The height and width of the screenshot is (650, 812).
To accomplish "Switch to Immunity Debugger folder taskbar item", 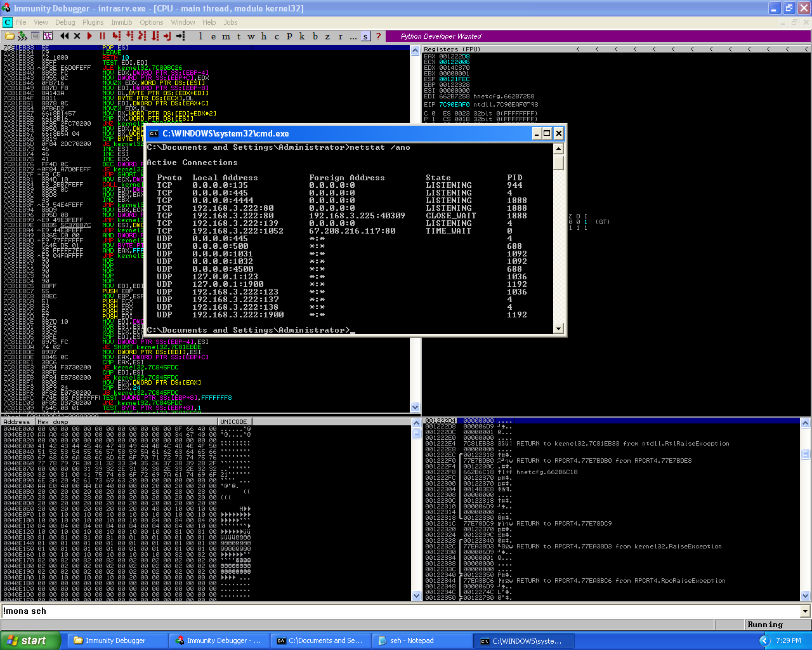I will point(118,640).
